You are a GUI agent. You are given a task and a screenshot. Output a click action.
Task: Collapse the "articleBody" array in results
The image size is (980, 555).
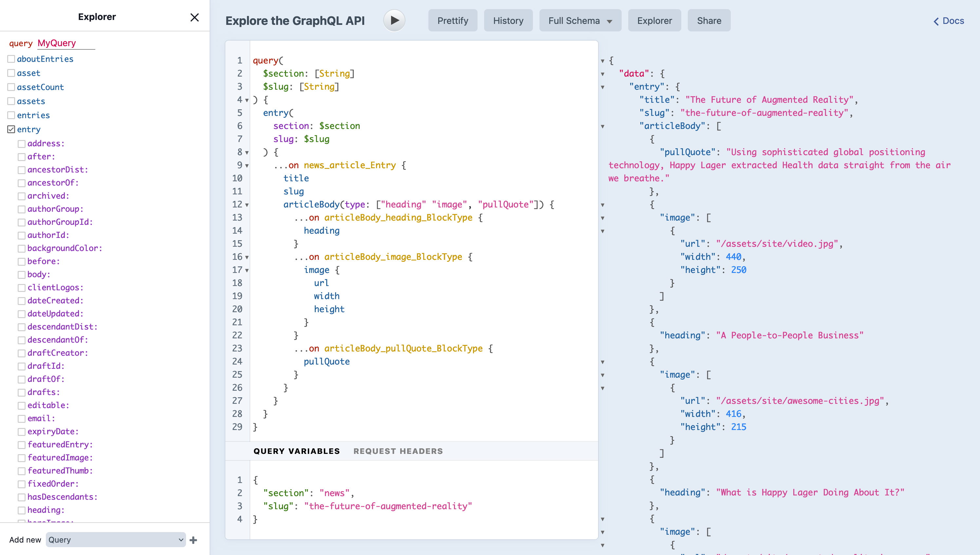pos(603,127)
